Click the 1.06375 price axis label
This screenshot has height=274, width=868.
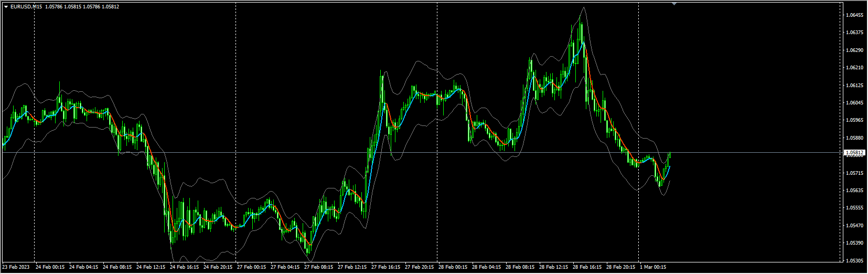pyautogui.click(x=854, y=33)
